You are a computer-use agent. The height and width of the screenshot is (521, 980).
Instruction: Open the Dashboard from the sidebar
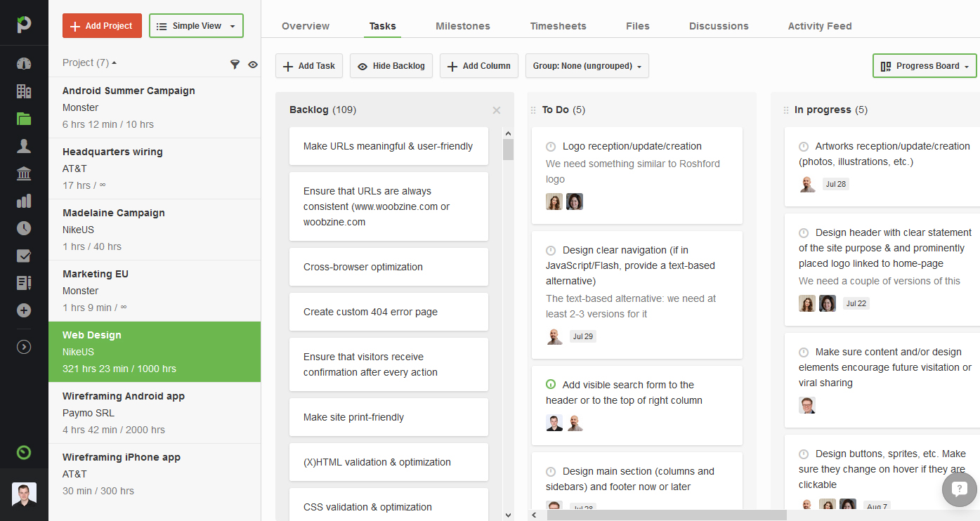pos(23,62)
